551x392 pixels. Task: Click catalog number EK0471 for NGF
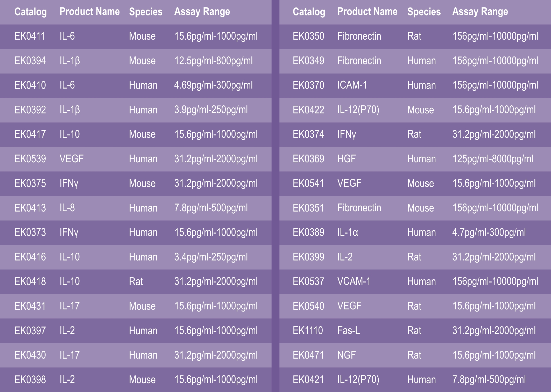308,355
